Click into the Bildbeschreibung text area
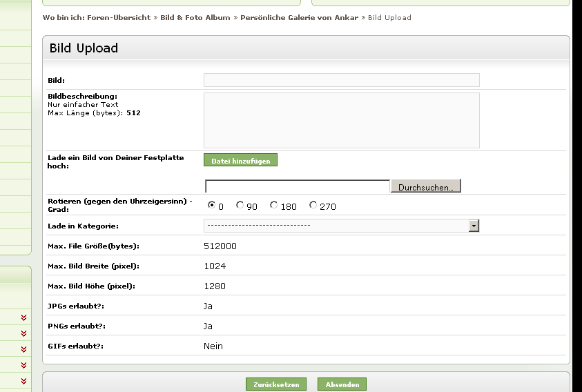This screenshot has height=392, width=582. pos(341,120)
